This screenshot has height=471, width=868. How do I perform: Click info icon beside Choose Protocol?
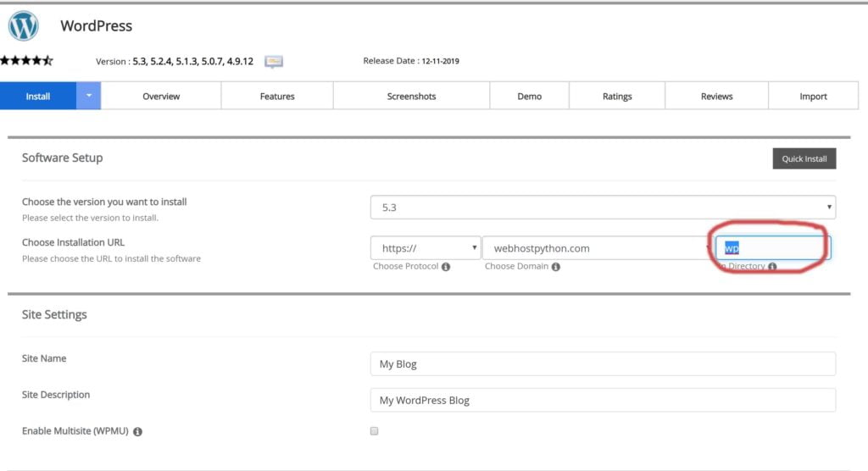446,267
